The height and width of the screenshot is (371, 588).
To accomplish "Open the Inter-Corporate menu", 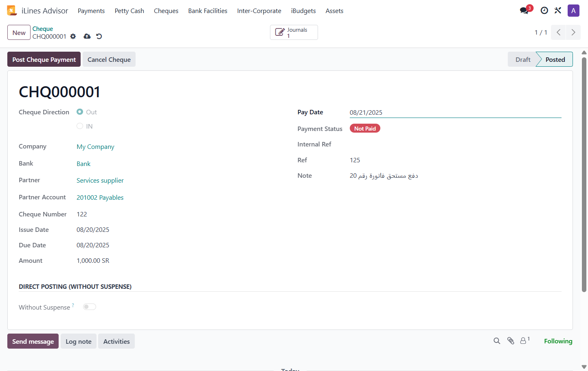I will 259,11.
